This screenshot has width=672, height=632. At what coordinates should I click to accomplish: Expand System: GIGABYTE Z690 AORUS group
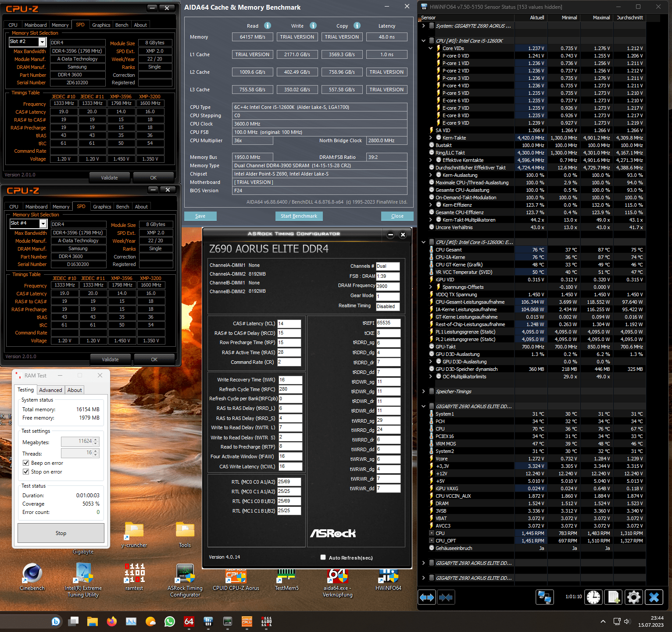pos(423,26)
